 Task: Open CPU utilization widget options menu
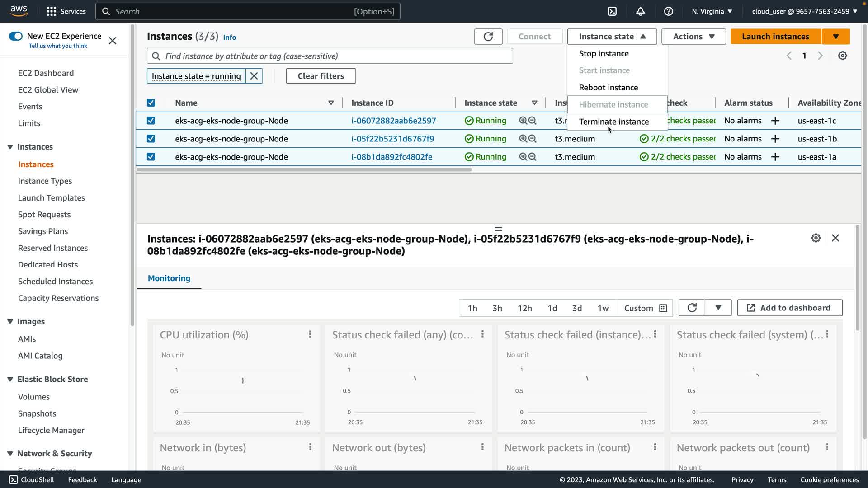(310, 334)
